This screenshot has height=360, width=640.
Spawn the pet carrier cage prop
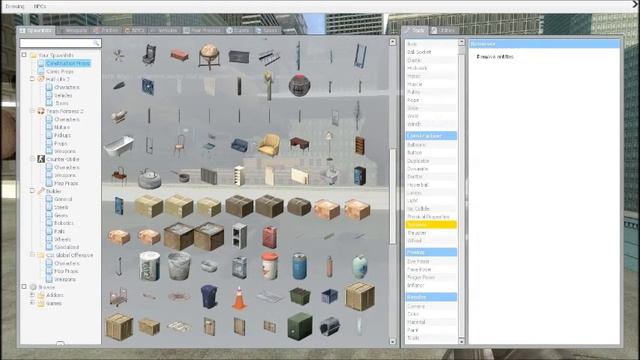[x=329, y=327]
